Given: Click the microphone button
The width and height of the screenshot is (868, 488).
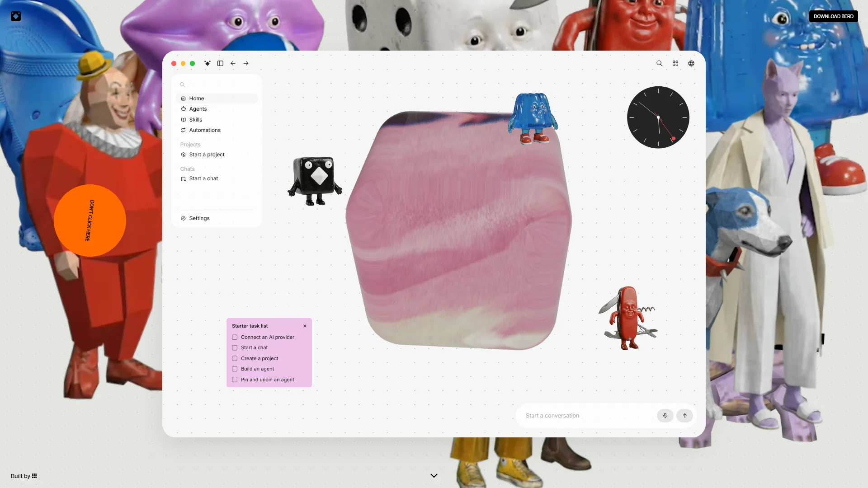Looking at the screenshot, I should pyautogui.click(x=665, y=416).
